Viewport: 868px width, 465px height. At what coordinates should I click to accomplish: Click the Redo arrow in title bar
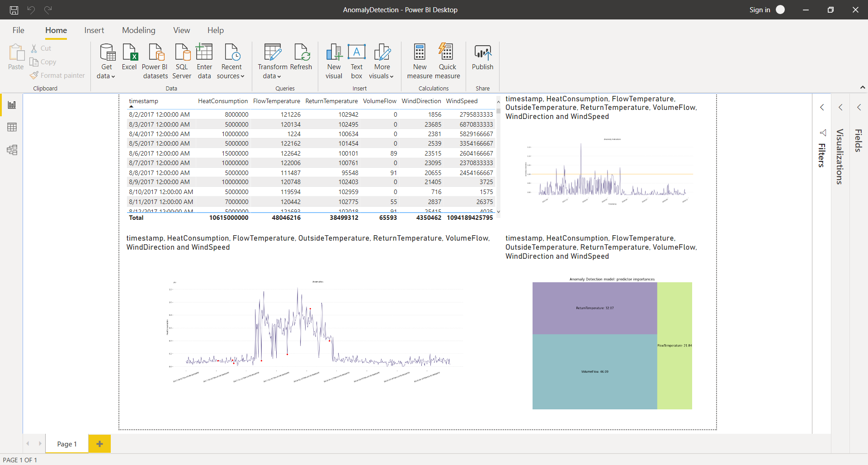(48, 9)
